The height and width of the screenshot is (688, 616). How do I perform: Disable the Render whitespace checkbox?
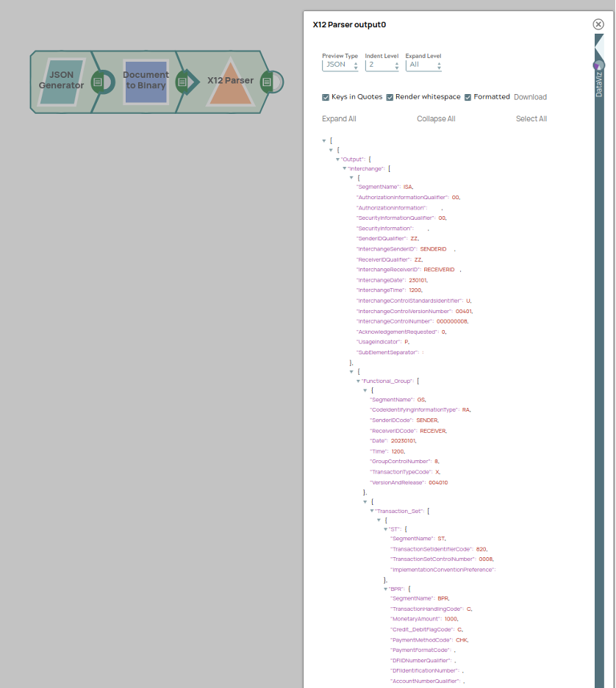tap(390, 97)
